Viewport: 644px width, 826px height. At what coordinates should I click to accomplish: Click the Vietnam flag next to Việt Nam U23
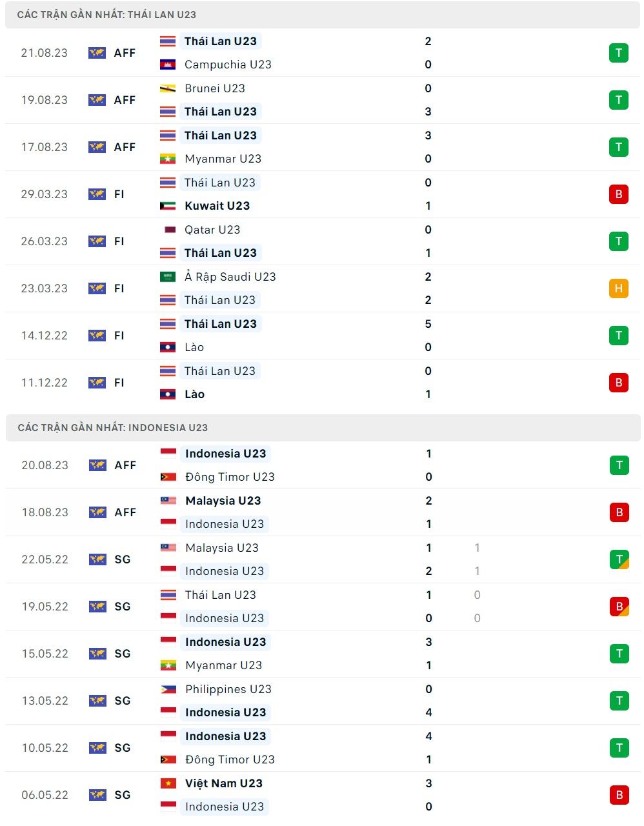[168, 783]
